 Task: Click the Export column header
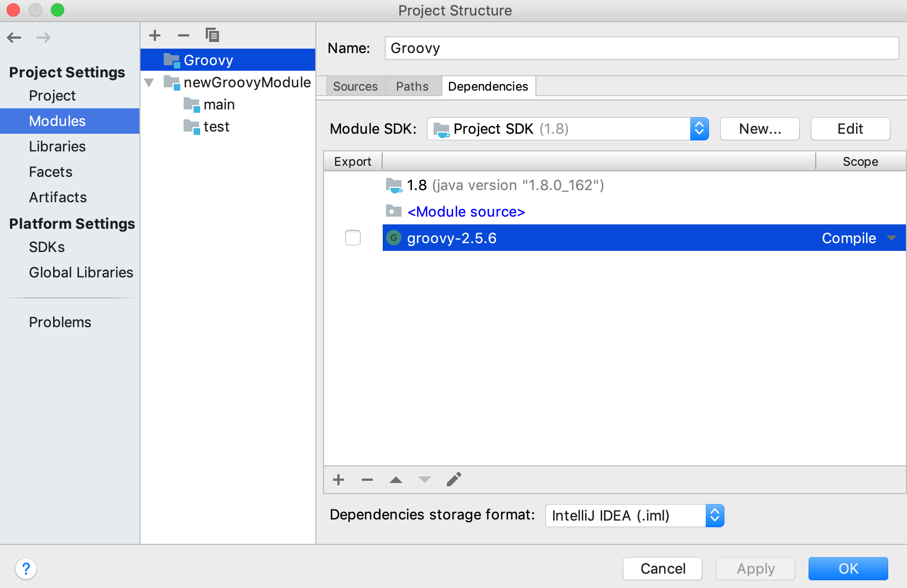[353, 161]
